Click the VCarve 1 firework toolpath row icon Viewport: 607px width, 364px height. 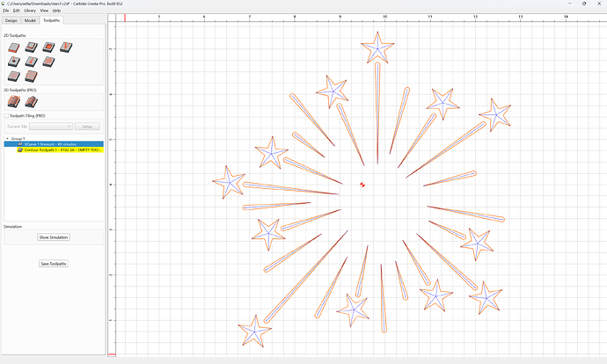(x=20, y=144)
